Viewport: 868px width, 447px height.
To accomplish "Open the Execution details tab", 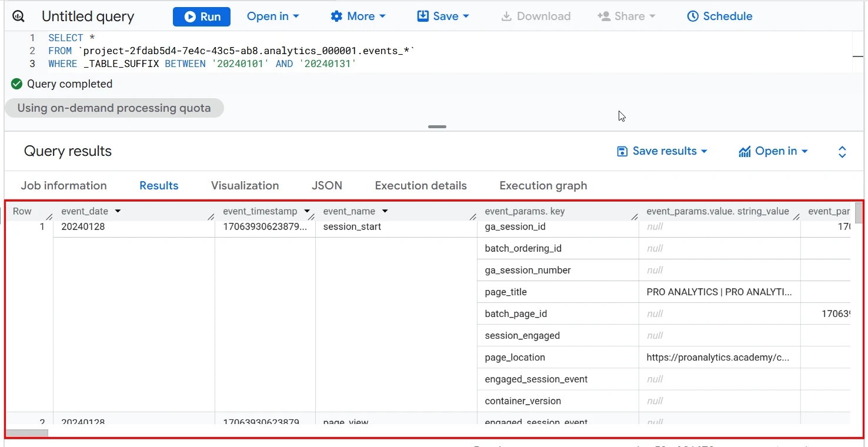I will click(421, 186).
